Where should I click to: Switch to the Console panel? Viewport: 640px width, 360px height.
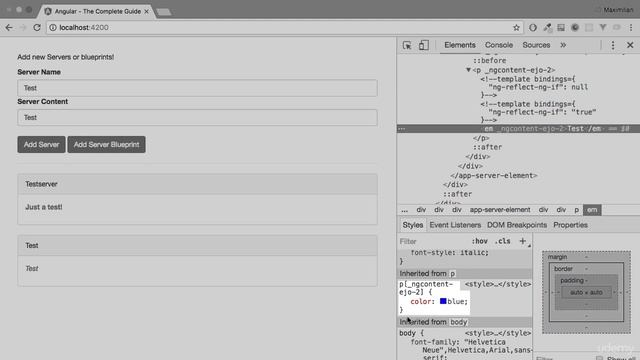coord(499,45)
